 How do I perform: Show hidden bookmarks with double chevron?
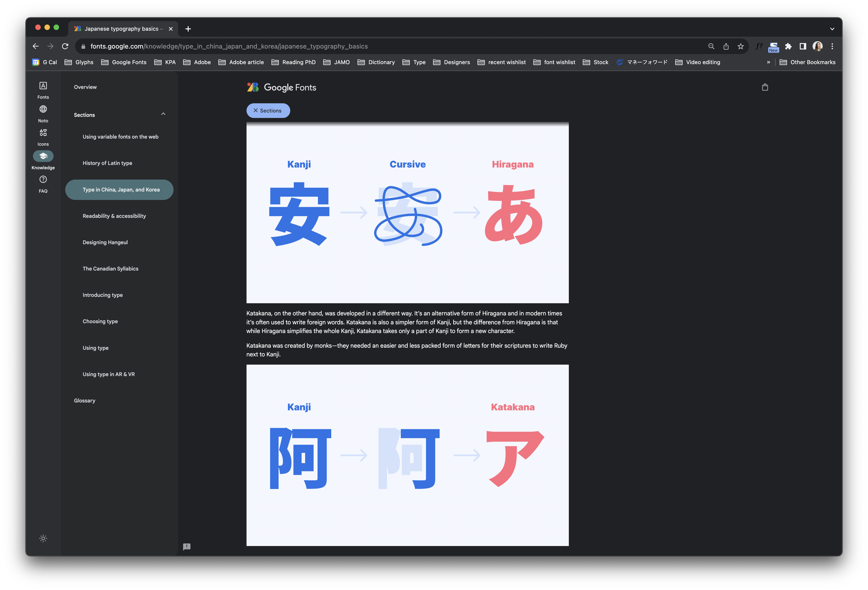pyautogui.click(x=768, y=62)
